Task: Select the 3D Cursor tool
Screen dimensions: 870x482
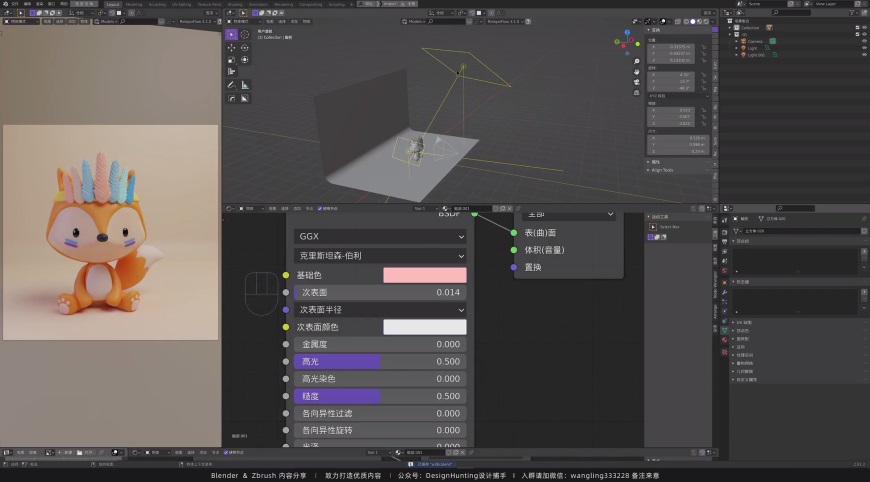Action: [x=245, y=34]
